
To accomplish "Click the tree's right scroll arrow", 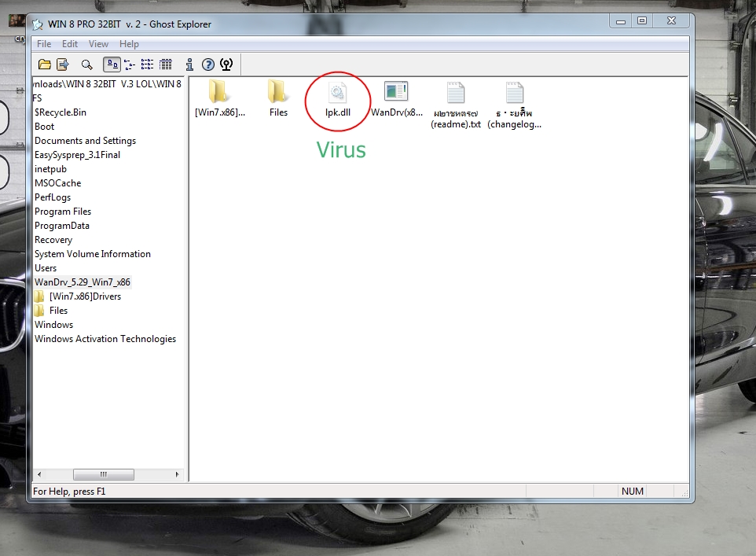I will (178, 474).
